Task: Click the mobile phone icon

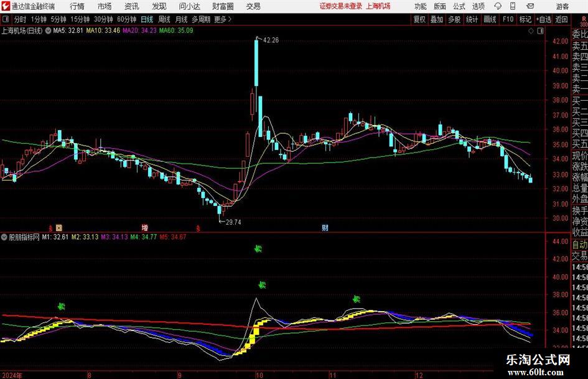Action: (513, 6)
